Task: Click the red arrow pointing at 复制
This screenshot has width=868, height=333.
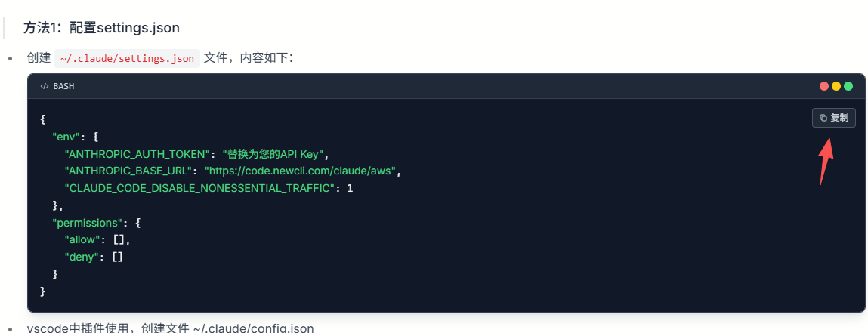Action: pos(826,159)
